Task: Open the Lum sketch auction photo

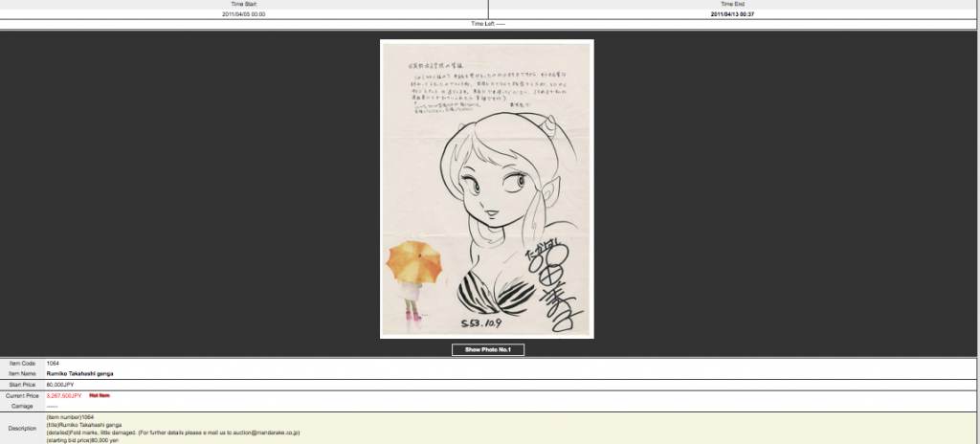Action: pyautogui.click(x=487, y=189)
